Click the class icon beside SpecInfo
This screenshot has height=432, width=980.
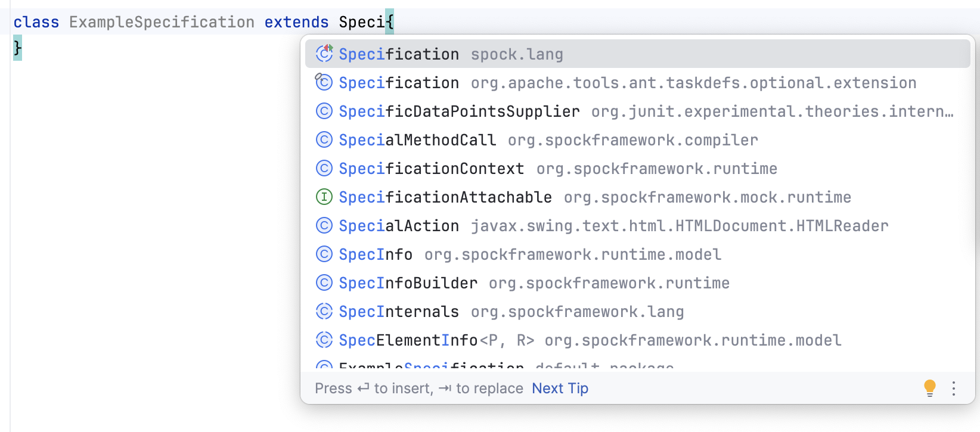[324, 254]
